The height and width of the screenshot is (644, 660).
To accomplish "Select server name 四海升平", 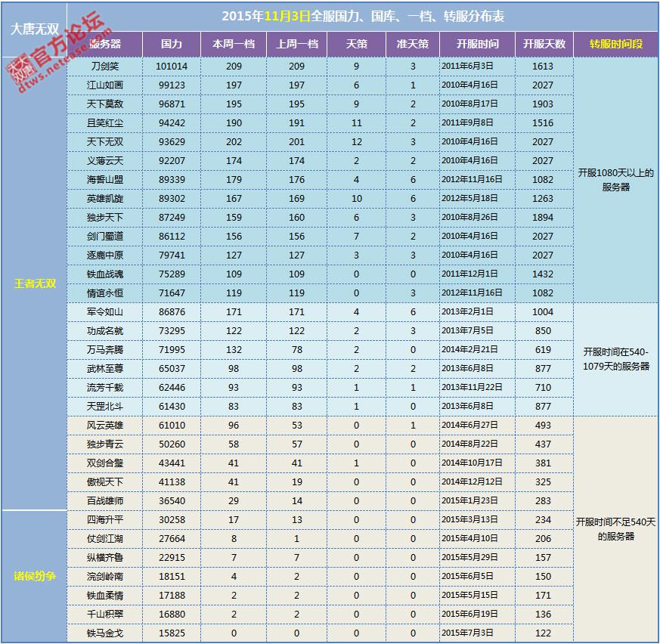I will tap(105, 520).
